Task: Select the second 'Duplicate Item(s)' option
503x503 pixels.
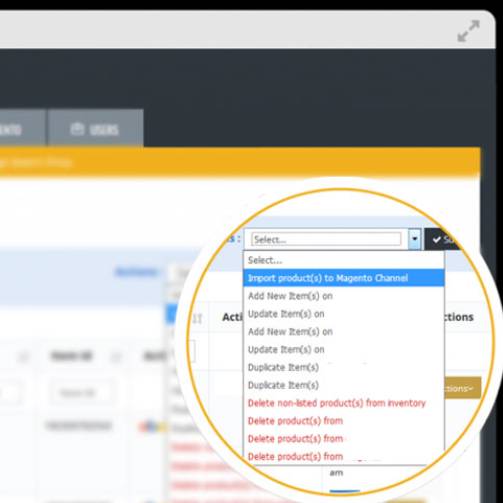Action: (344, 385)
